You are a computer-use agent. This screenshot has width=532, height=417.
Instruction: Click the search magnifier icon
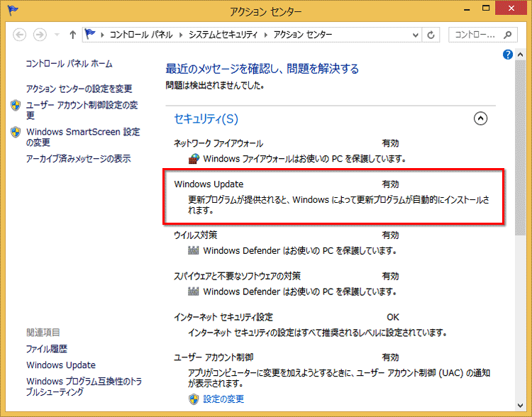click(x=508, y=35)
